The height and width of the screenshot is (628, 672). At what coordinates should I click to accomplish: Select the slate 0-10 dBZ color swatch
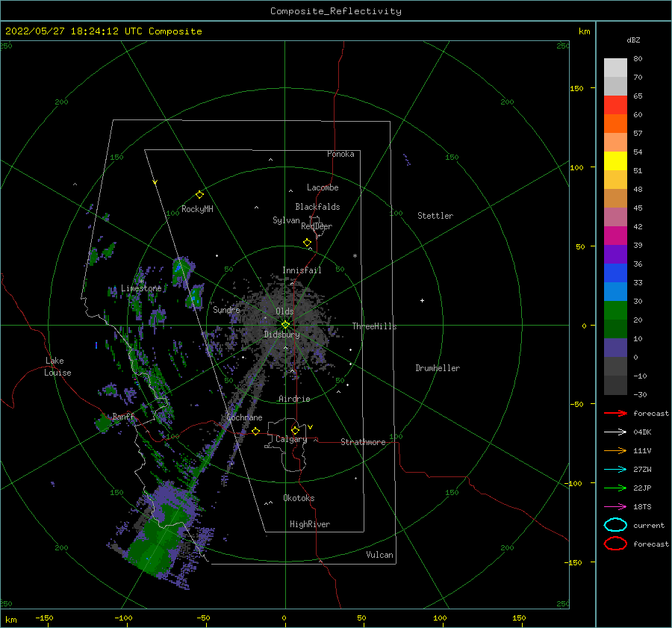[x=615, y=348]
